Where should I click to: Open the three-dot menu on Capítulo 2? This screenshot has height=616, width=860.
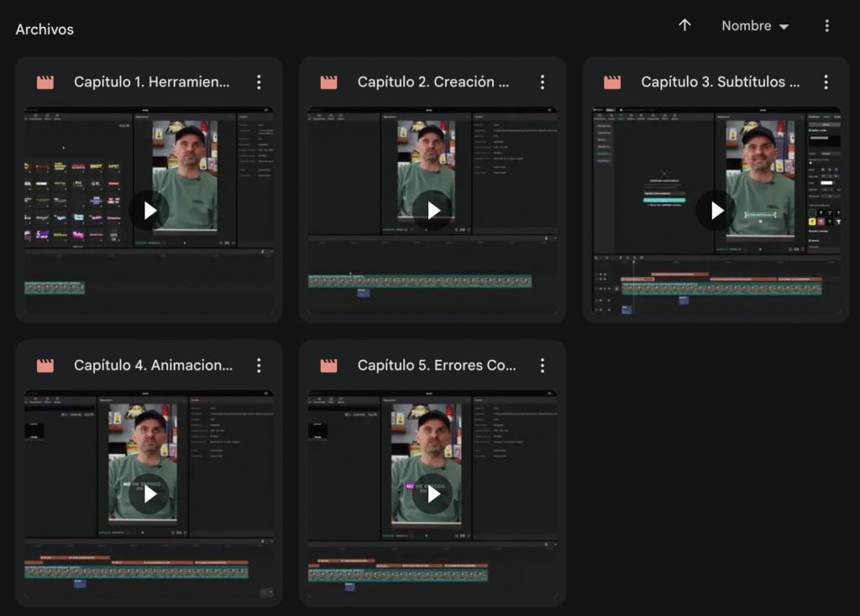tap(543, 82)
